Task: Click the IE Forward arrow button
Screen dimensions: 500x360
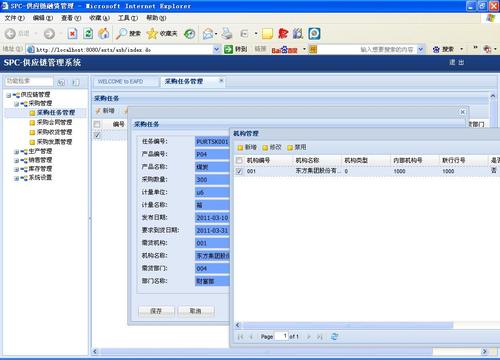Action: 49,34
